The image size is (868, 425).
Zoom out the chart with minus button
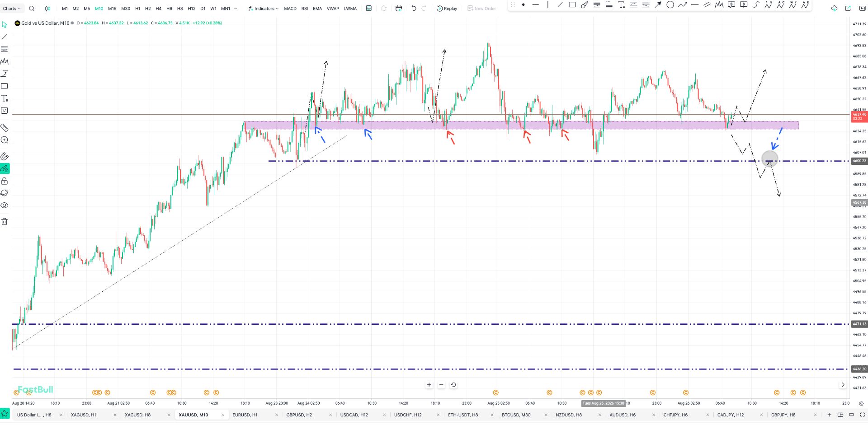point(441,385)
